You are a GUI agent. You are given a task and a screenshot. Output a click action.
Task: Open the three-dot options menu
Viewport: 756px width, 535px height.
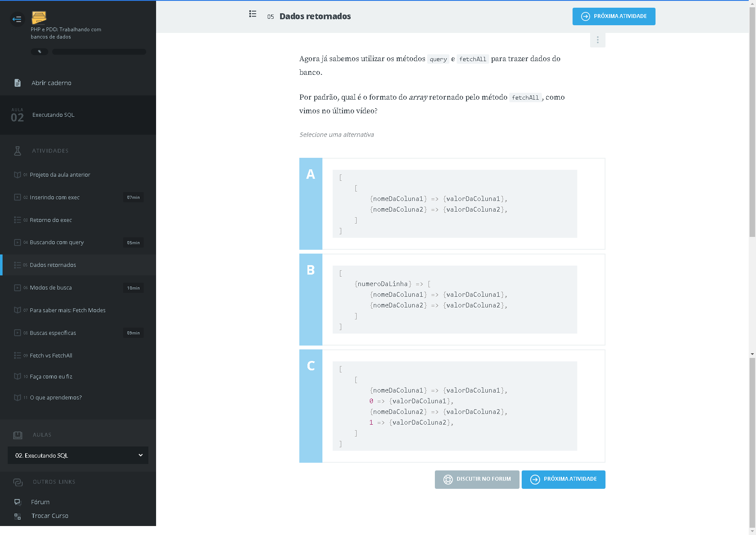[597, 40]
